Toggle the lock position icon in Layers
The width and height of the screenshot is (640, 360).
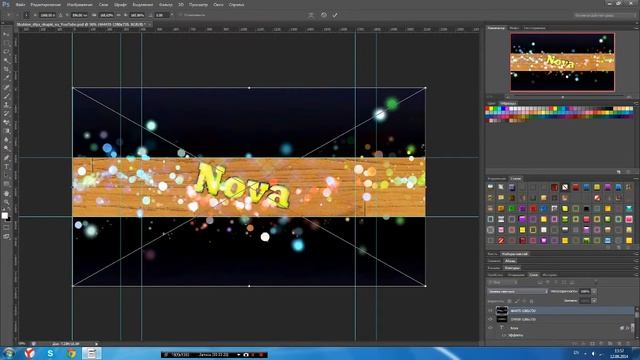tap(524, 301)
